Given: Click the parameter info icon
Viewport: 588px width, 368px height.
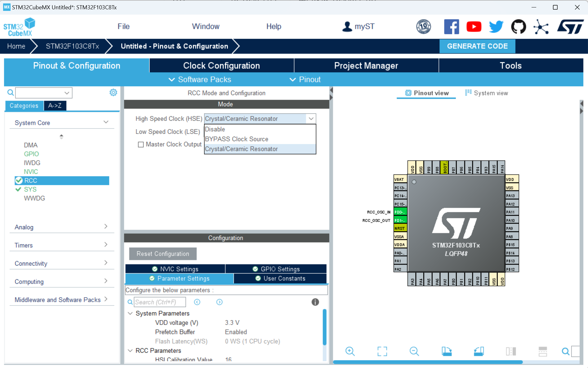Looking at the screenshot, I should [315, 302].
